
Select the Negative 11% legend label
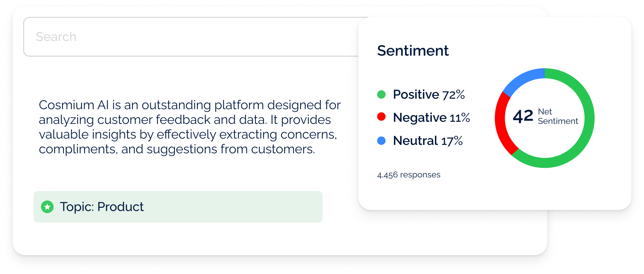(431, 118)
